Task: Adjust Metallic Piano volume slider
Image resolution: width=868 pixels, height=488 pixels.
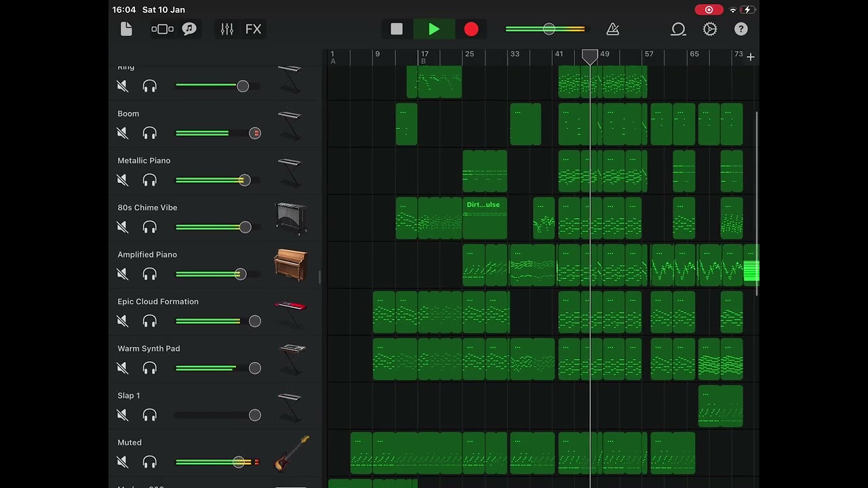Action: pos(218,180)
